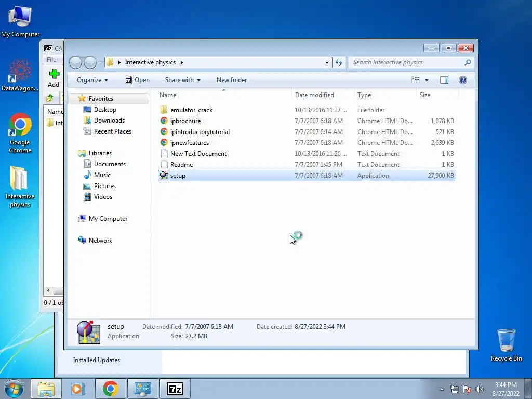This screenshot has width=532, height=399.
Task: Click the root breadcrumb arrow before Interactive physics
Action: (119, 62)
